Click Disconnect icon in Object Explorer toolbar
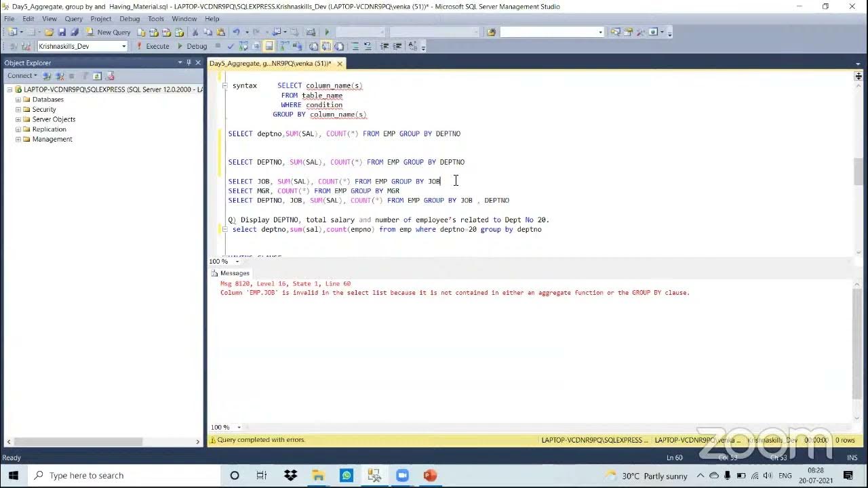Viewport: 868px width, 488px height. (x=60, y=76)
